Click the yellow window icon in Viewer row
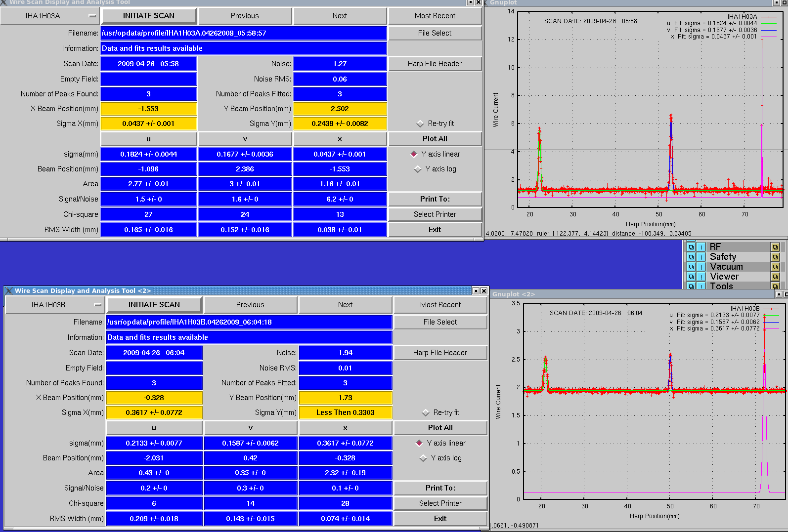The image size is (788, 532). (775, 277)
